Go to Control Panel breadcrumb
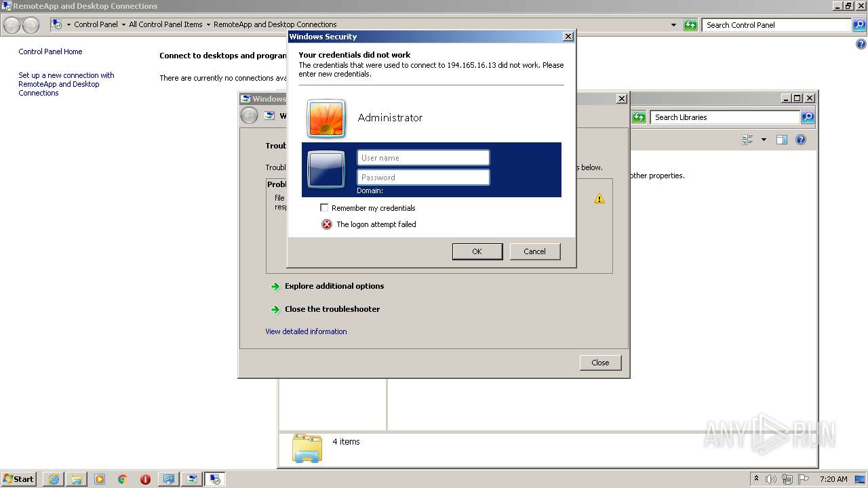 pos(96,24)
